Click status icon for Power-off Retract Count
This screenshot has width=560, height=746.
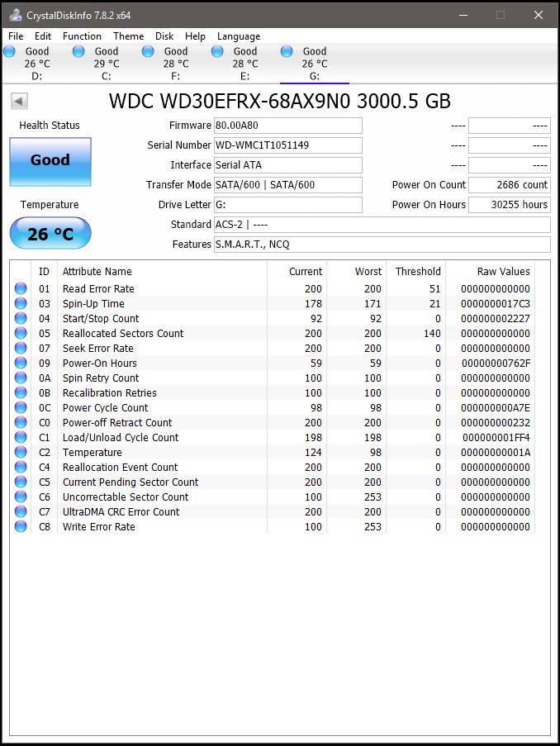click(21, 422)
